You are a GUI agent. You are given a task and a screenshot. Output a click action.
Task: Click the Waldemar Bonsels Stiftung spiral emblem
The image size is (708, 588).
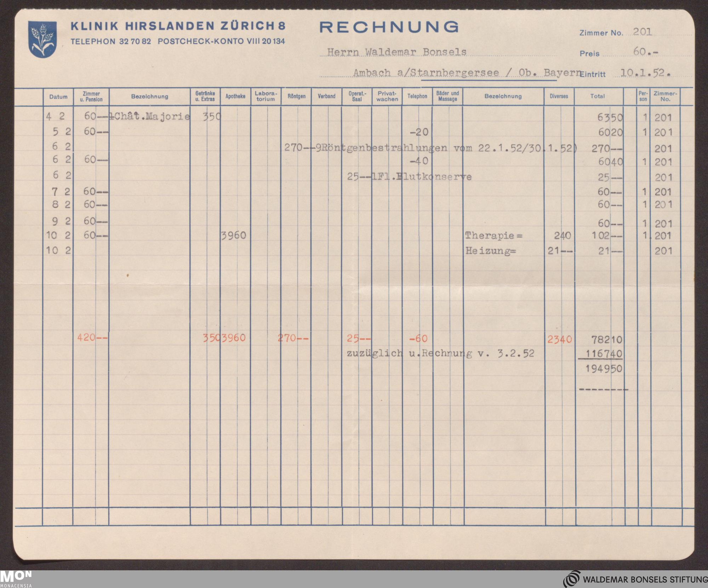pyautogui.click(x=572, y=579)
